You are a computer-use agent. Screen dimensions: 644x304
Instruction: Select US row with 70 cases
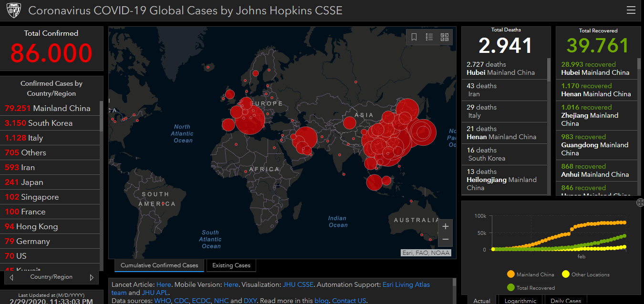(x=50, y=256)
